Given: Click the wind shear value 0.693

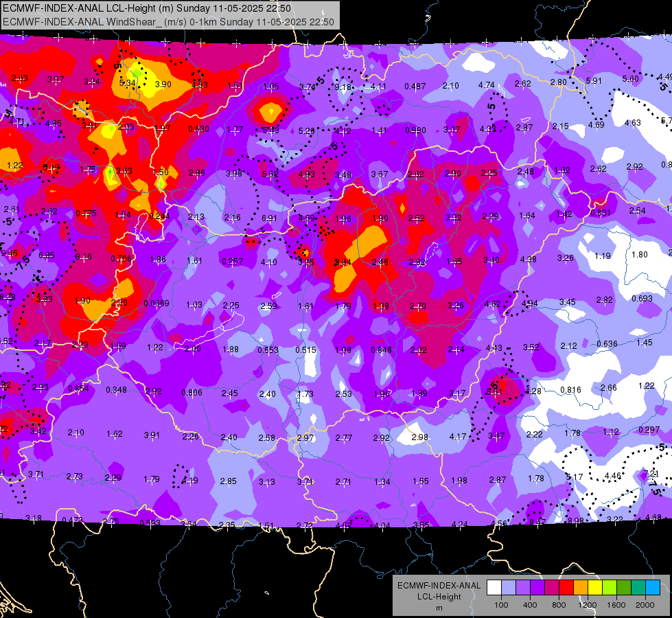Looking at the screenshot, I should pyautogui.click(x=642, y=299).
